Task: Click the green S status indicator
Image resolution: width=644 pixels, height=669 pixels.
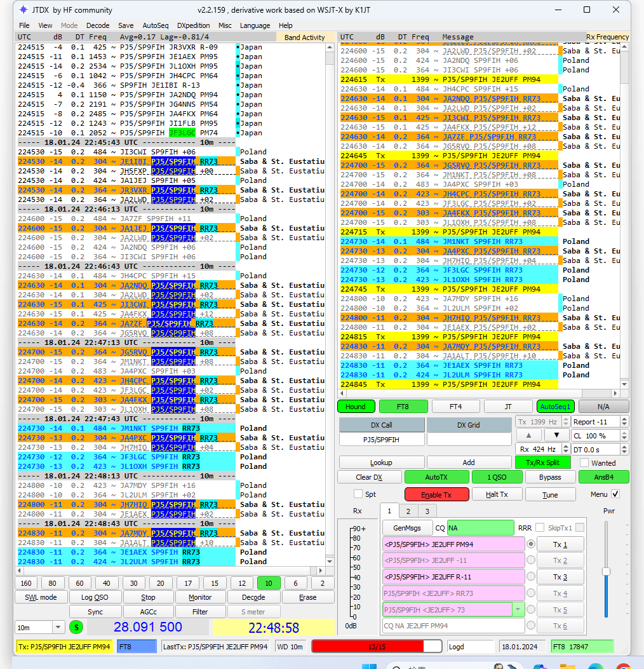Action: point(76,627)
